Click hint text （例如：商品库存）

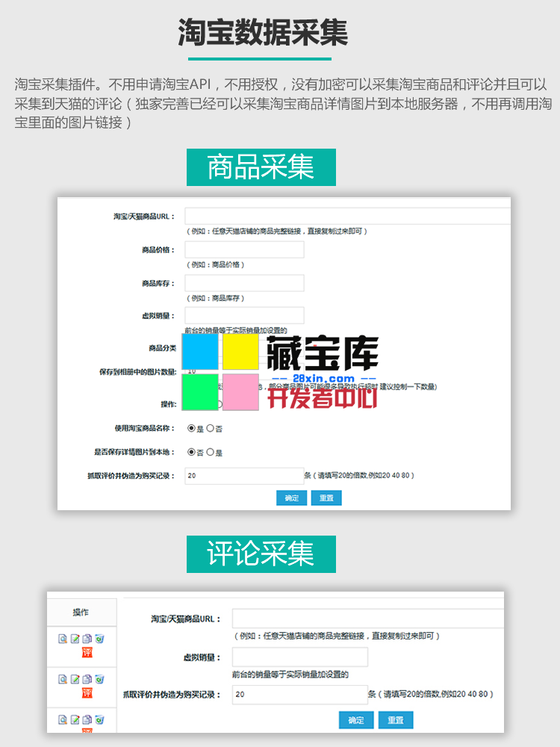coord(215,298)
